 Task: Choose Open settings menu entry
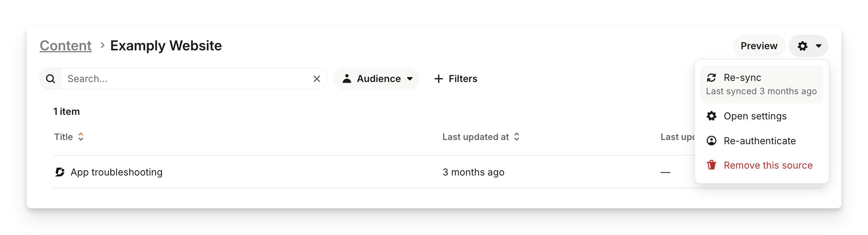click(x=755, y=116)
